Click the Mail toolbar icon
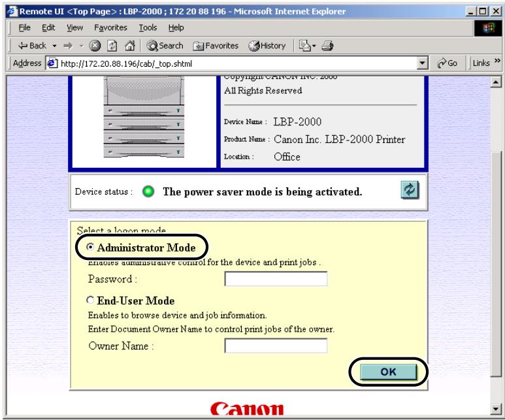Screen dimensions: 505x420 pos(307,46)
